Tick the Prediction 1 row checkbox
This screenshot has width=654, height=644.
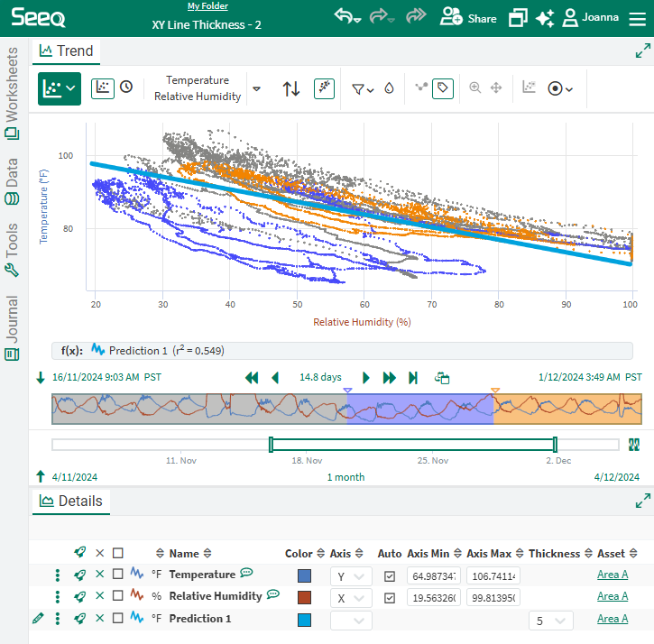pos(117,619)
